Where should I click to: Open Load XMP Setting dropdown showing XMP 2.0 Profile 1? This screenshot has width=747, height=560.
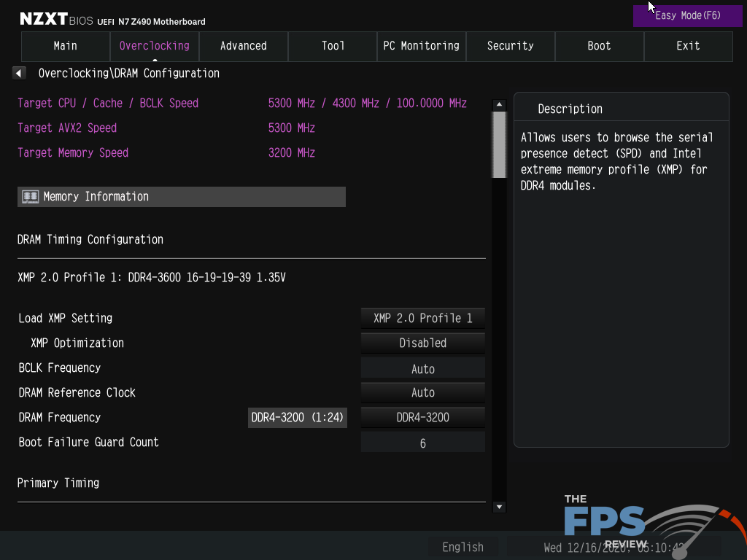click(423, 318)
